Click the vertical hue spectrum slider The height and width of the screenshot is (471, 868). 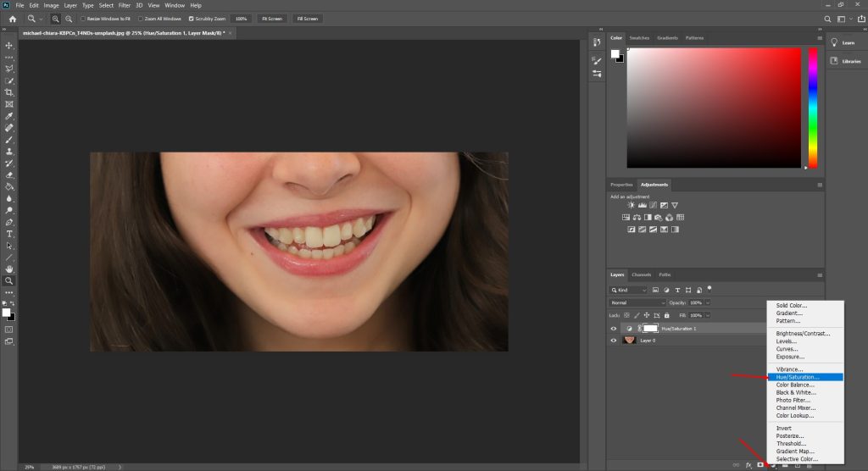click(x=813, y=108)
